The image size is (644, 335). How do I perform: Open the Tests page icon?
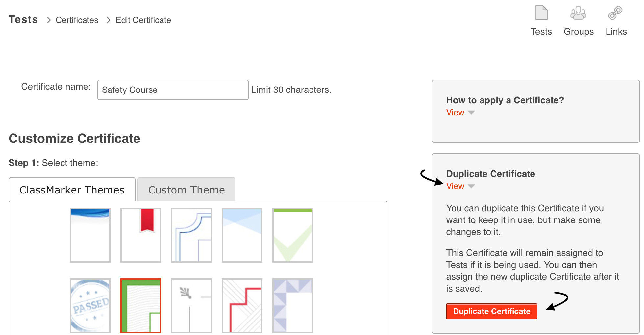(x=541, y=13)
